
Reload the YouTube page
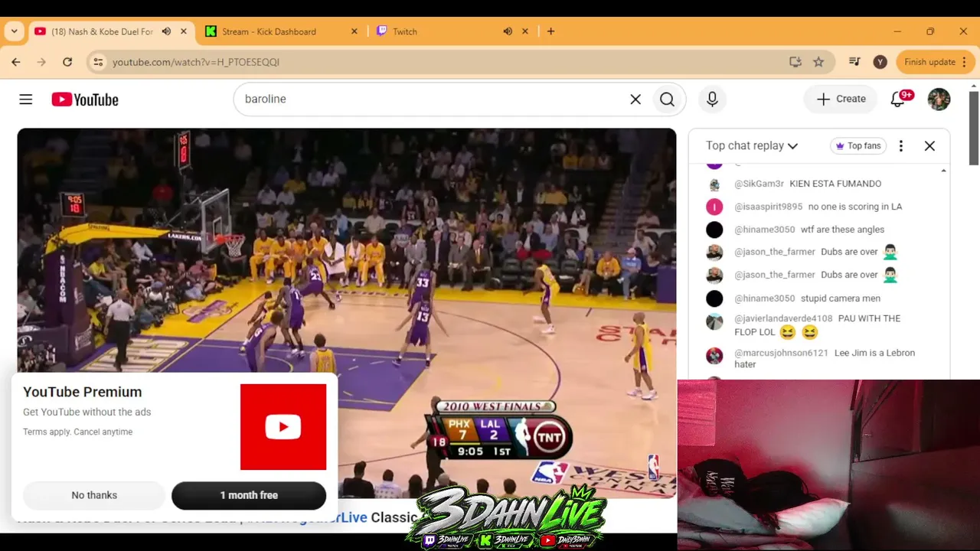(67, 62)
